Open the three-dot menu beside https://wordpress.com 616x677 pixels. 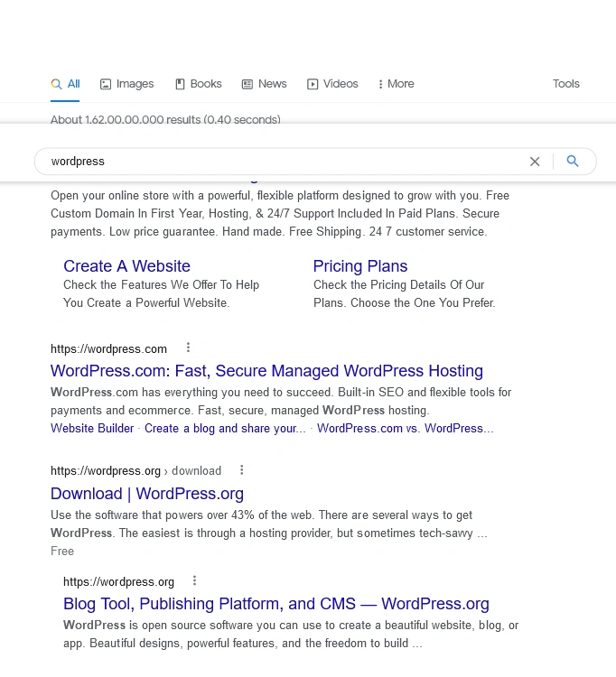(x=188, y=348)
